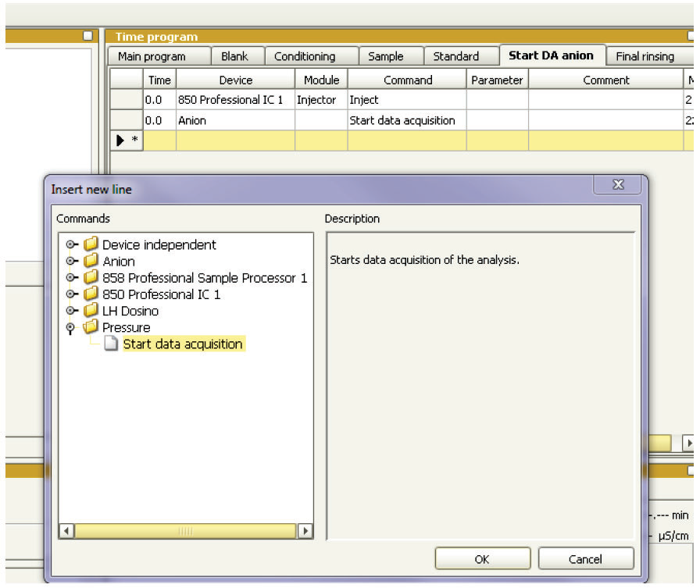Collapse the Pressure tree node
Screen dimensions: 700x588
tap(70, 327)
